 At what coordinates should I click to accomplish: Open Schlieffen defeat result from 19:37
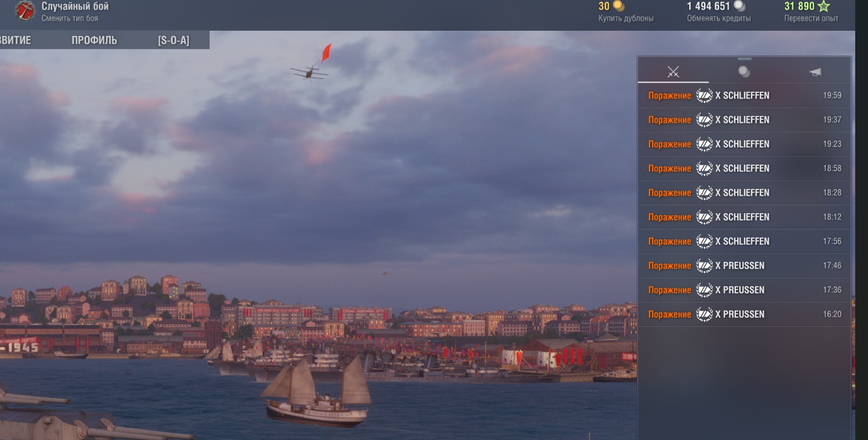(x=744, y=120)
